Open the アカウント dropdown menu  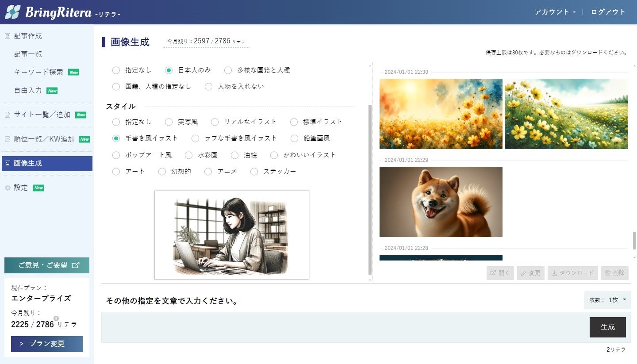(x=555, y=12)
